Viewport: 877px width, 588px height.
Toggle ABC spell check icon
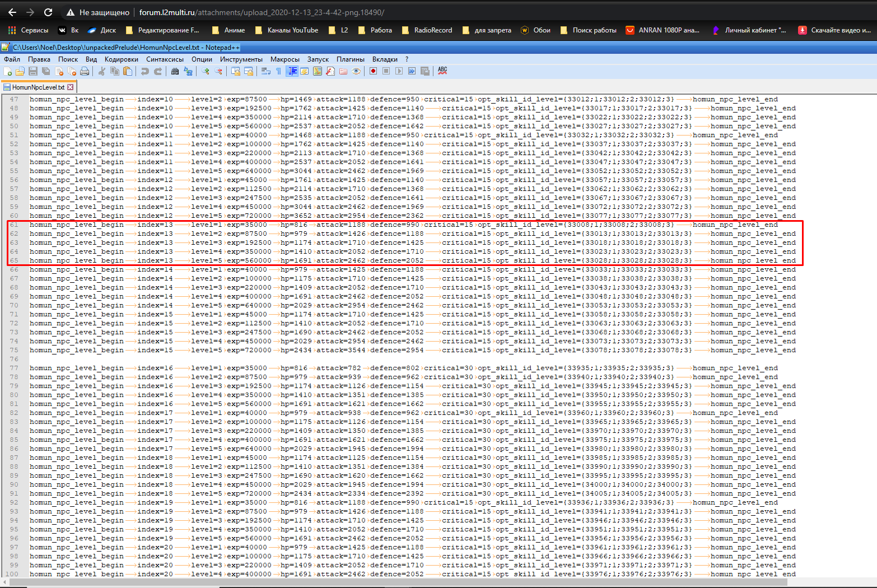[x=442, y=71]
